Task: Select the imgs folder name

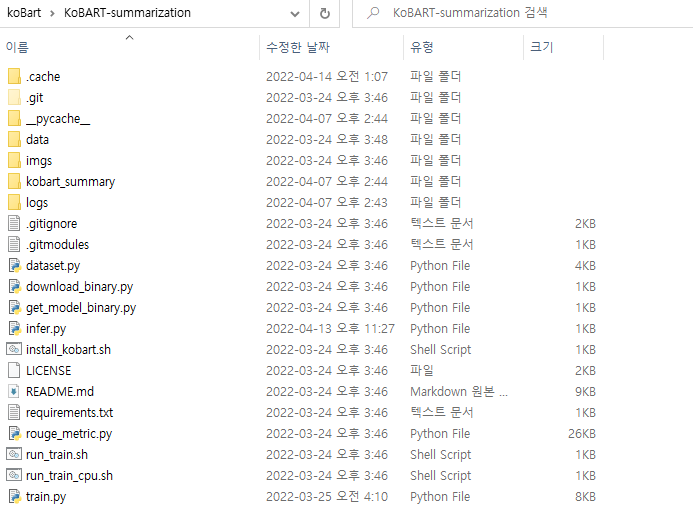Action: (x=39, y=160)
